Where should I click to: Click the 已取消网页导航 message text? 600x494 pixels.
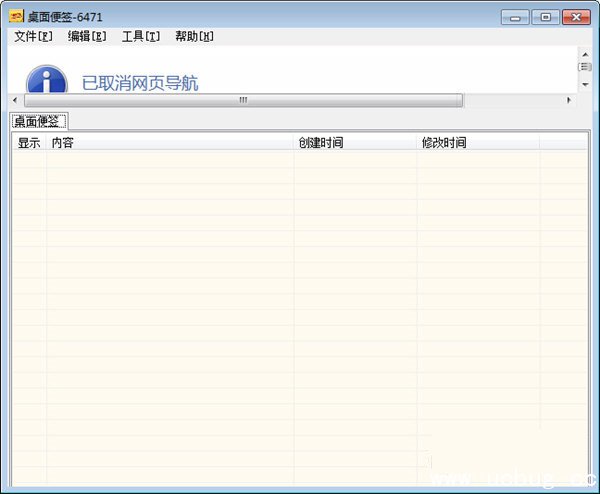click(140, 83)
